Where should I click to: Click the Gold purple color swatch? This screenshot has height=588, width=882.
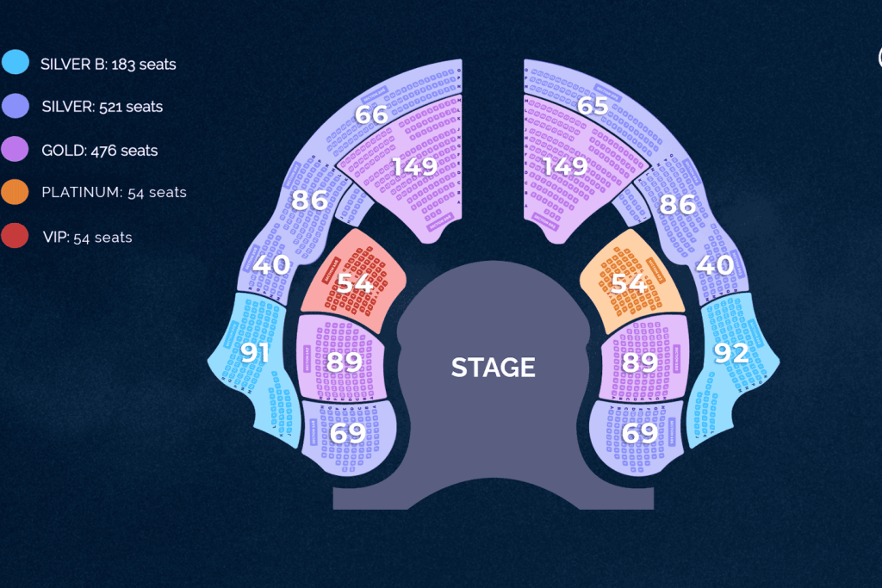(x=16, y=150)
